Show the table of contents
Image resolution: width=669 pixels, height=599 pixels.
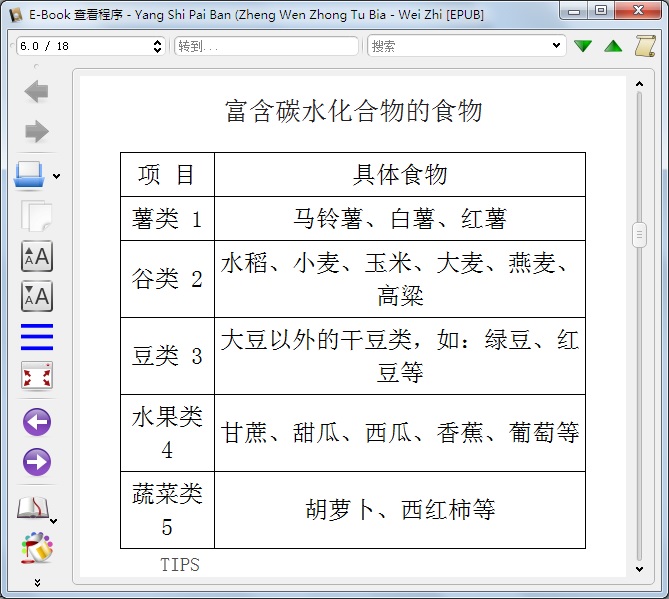click(37, 337)
